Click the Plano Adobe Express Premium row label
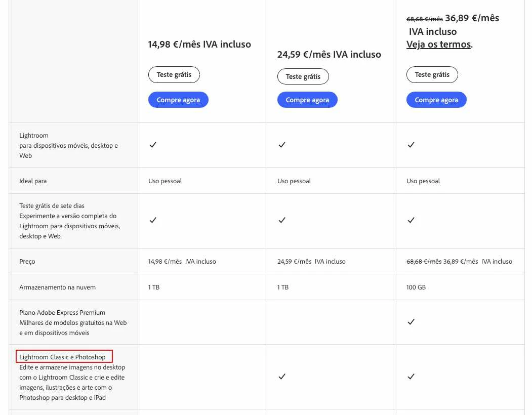 click(73, 322)
